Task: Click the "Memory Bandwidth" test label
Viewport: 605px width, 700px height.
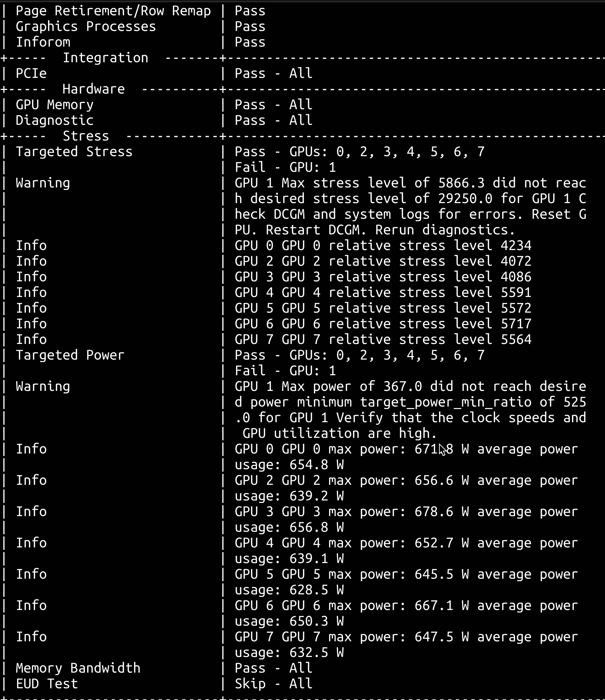Action: point(78,668)
